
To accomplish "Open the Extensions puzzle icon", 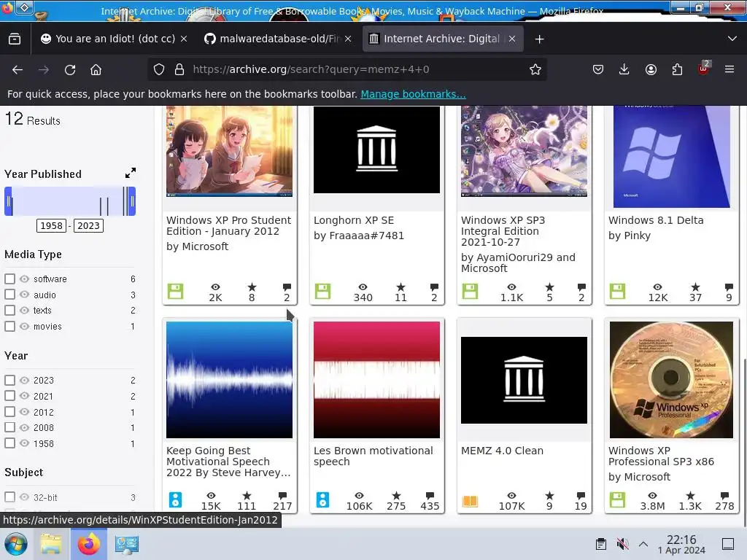I will click(x=677, y=69).
